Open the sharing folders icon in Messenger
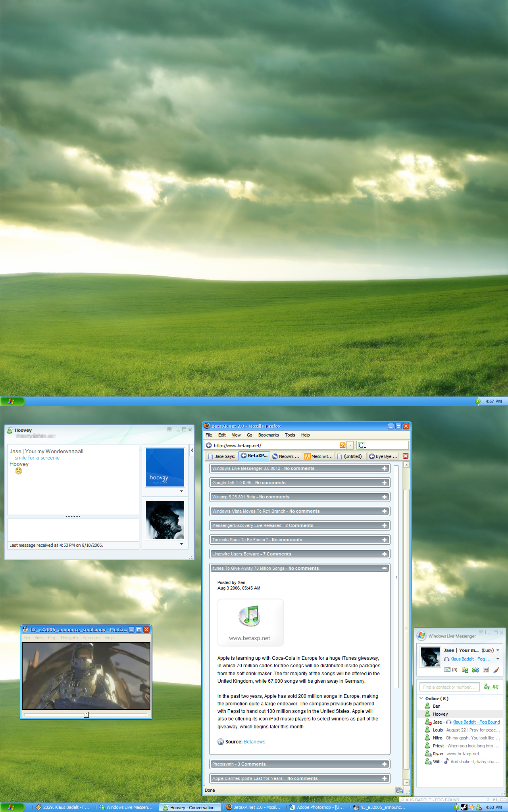 [x=465, y=670]
